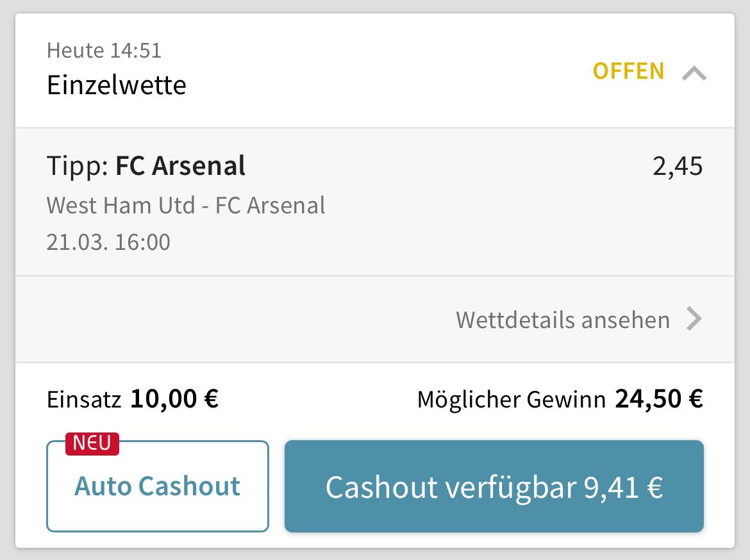This screenshot has width=750, height=560.
Task: Click the Möglicher Gewinn label
Action: pyautogui.click(x=511, y=400)
